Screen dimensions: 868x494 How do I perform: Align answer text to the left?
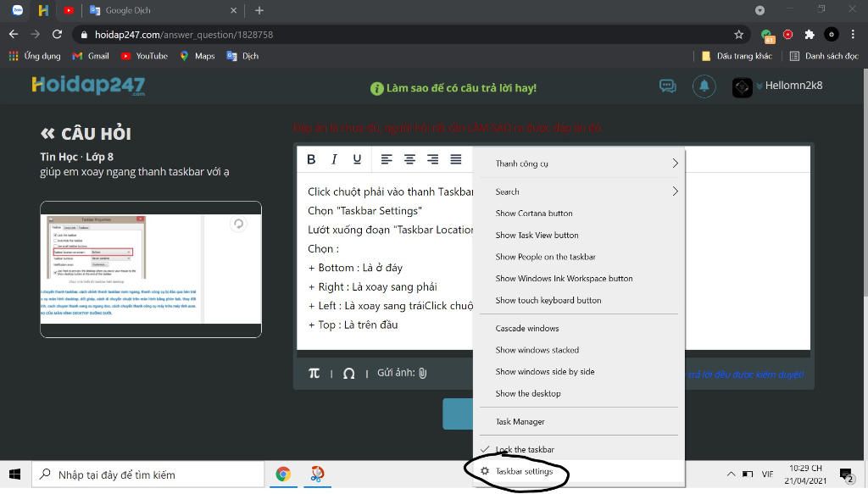[x=387, y=159]
